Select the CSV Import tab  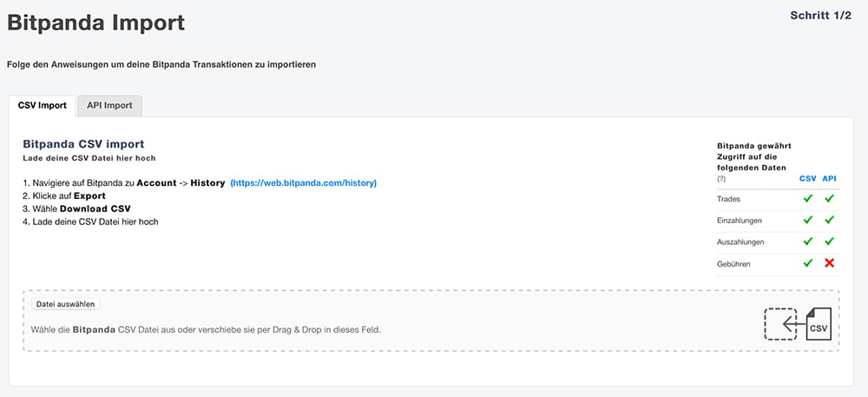(x=42, y=106)
